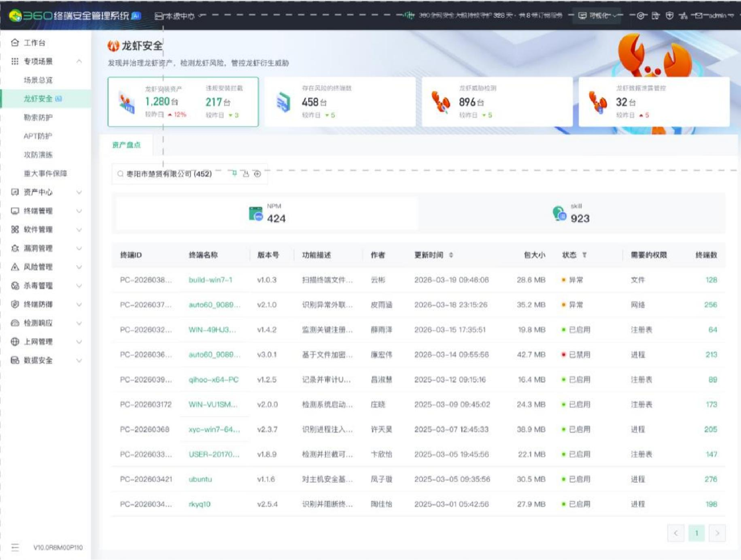Click the target circle icon in top bar
Screen dimensions: 741x560
coord(641,15)
